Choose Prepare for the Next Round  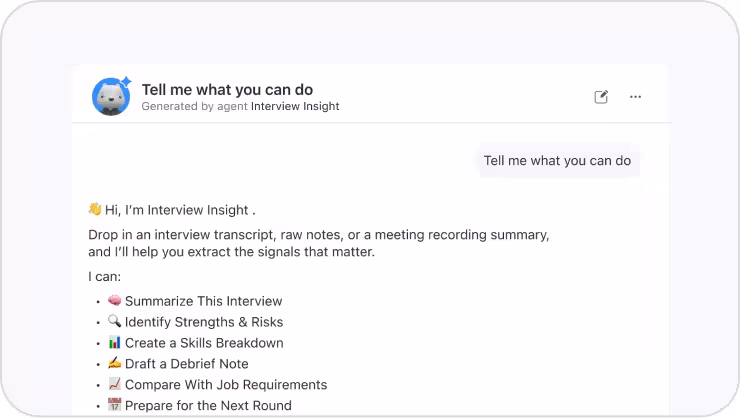(208, 406)
